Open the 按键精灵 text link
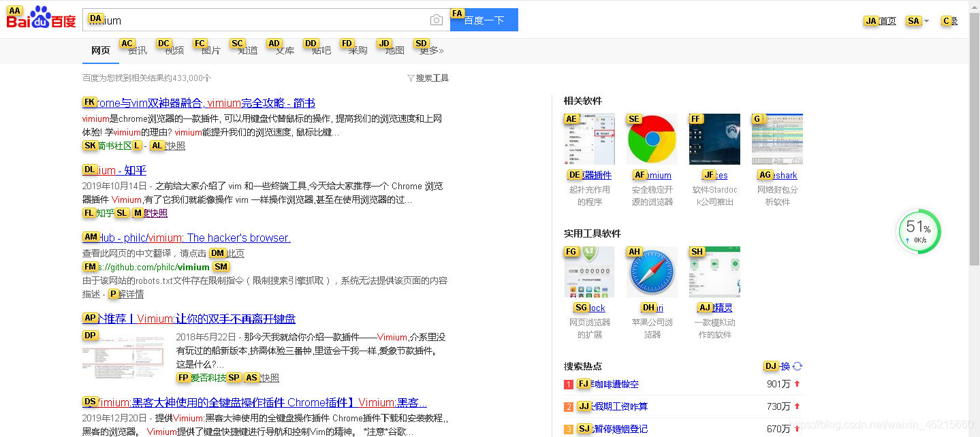Image resolution: width=980 pixels, height=437 pixels. pos(715,308)
